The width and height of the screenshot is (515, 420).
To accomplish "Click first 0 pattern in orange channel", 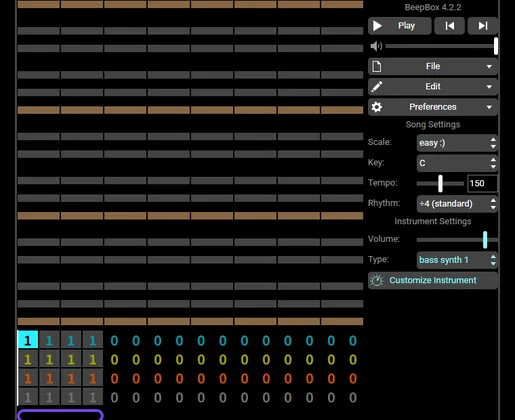I will click(114, 379).
